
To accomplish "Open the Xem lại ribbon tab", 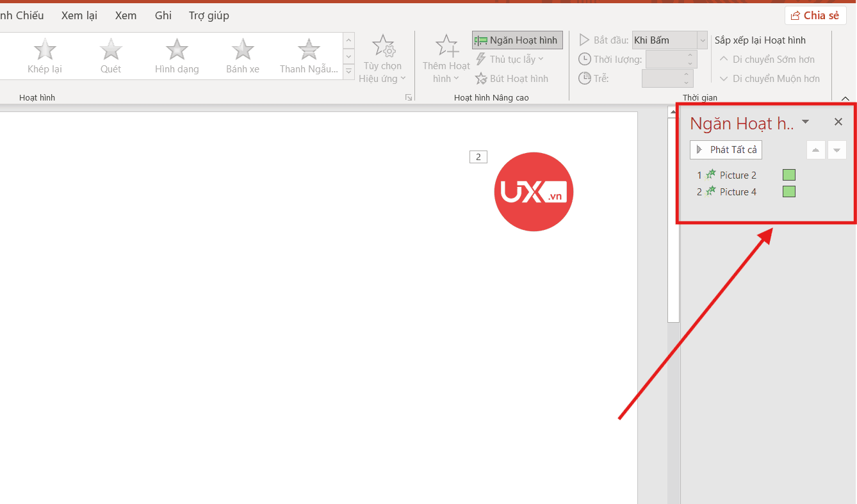I will click(x=79, y=15).
